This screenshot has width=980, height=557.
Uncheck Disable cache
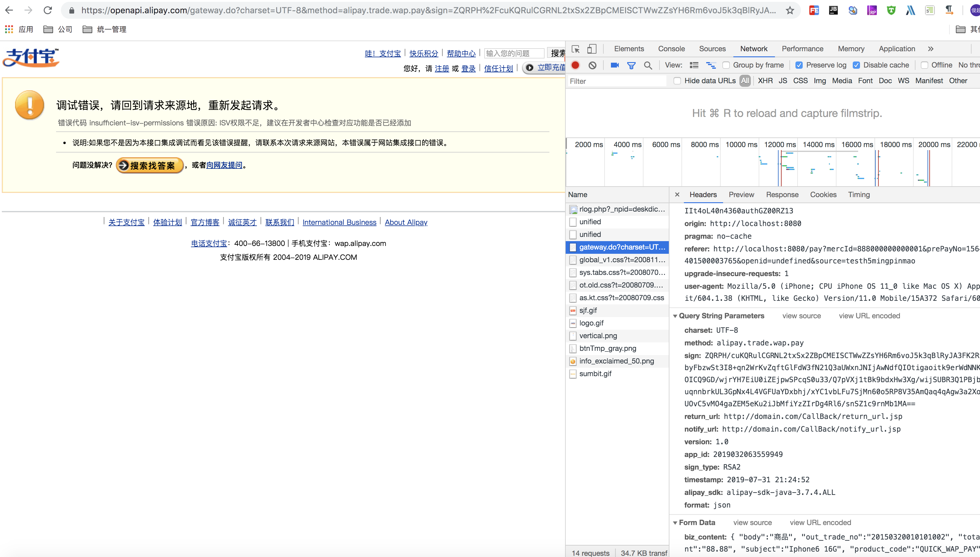pyautogui.click(x=856, y=65)
